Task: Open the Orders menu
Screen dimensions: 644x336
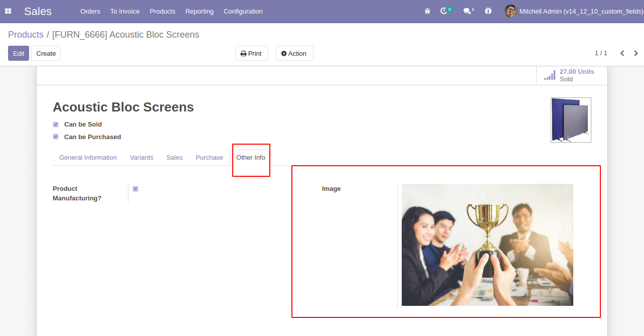Action: coord(90,11)
